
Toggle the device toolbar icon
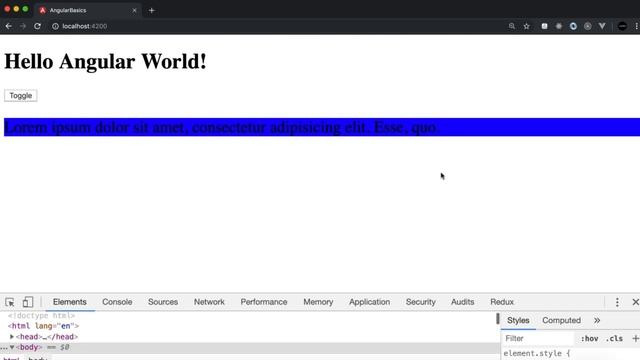(x=28, y=302)
